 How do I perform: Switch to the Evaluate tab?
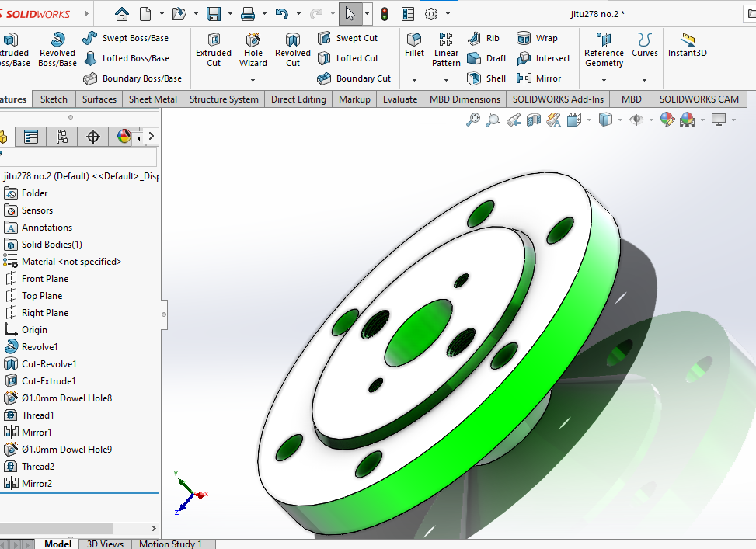click(x=400, y=99)
